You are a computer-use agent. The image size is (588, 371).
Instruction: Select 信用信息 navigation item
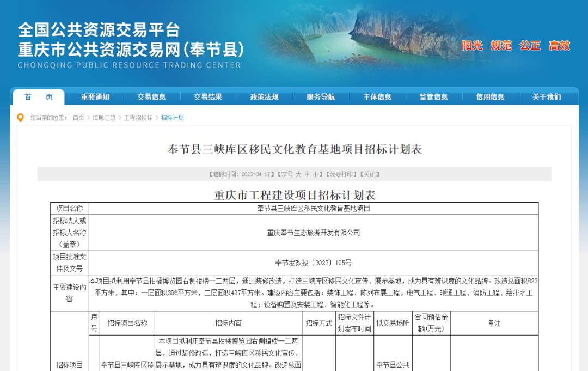490,97
